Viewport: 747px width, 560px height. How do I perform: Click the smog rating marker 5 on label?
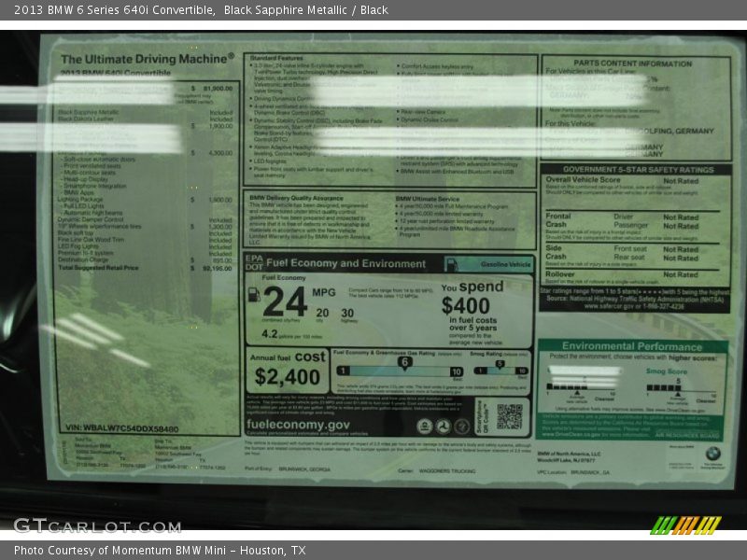tap(500, 364)
